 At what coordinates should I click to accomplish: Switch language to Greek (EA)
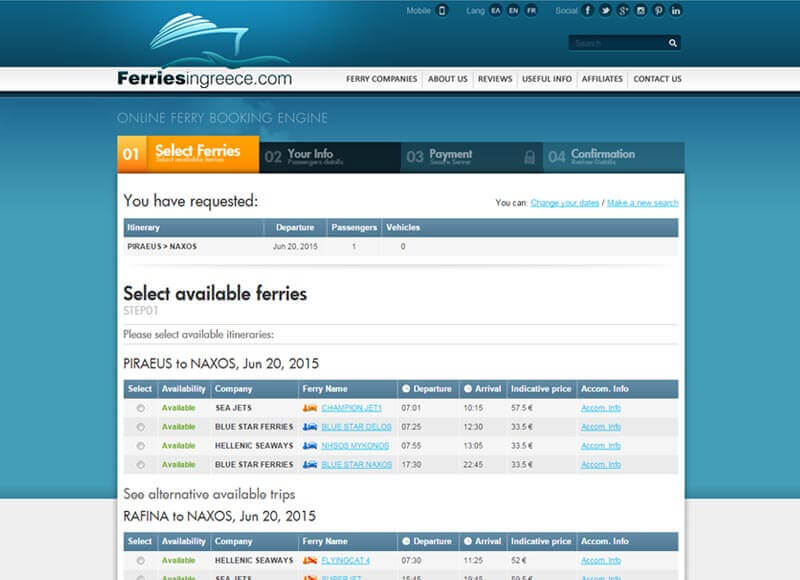[x=495, y=10]
